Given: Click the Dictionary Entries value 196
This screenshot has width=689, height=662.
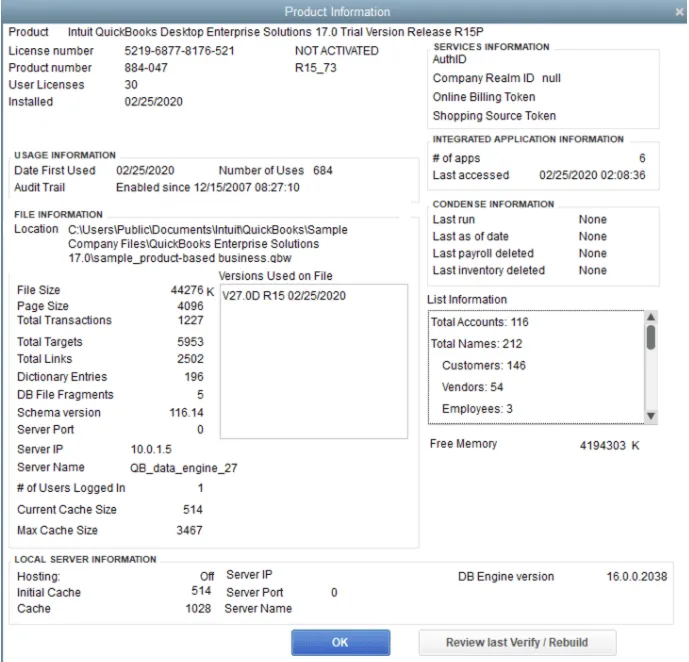Looking at the screenshot, I should [194, 377].
